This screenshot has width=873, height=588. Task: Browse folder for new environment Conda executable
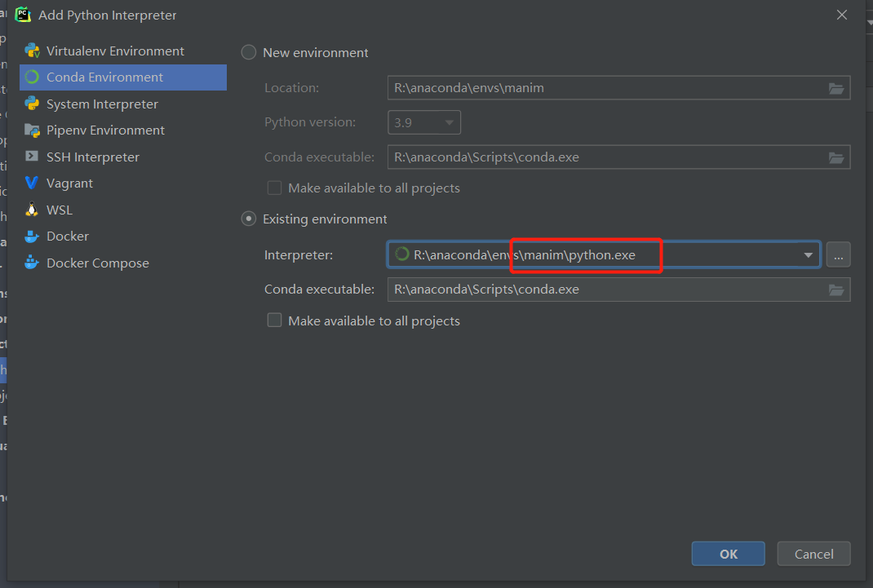click(x=835, y=157)
